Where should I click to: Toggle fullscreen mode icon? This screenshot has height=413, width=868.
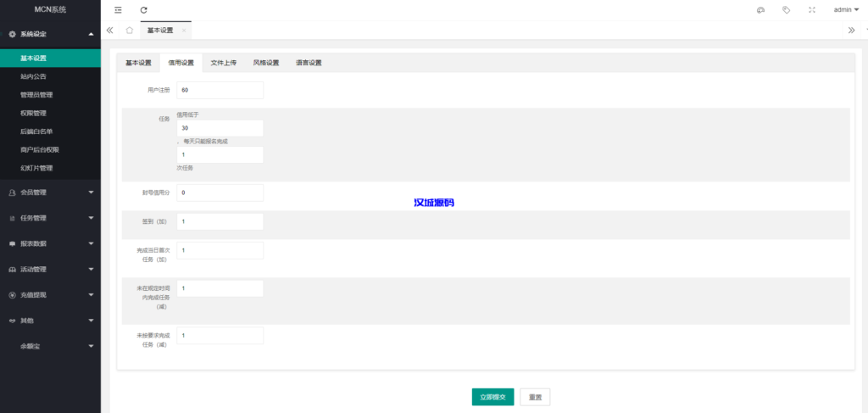(811, 10)
